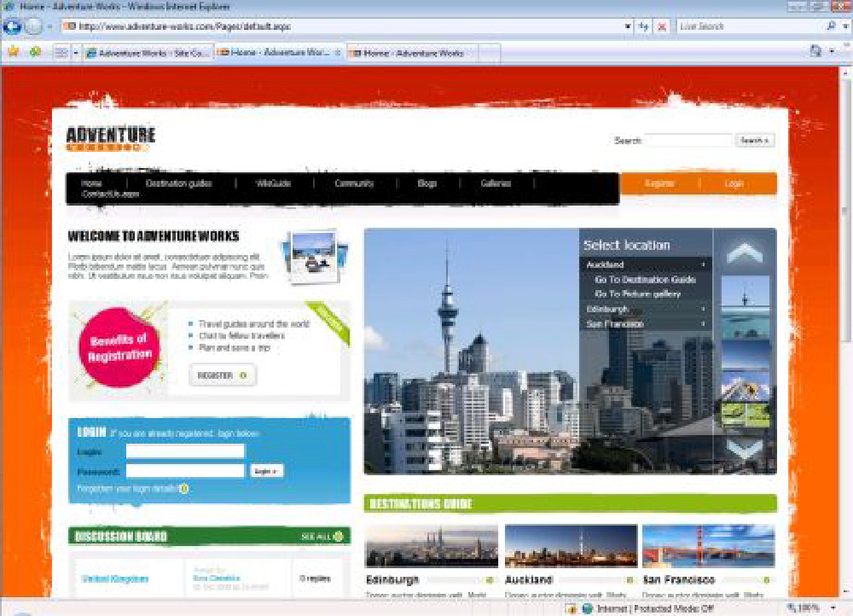
Task: Open the zoom level dropdown in status bar
Action: 833,608
